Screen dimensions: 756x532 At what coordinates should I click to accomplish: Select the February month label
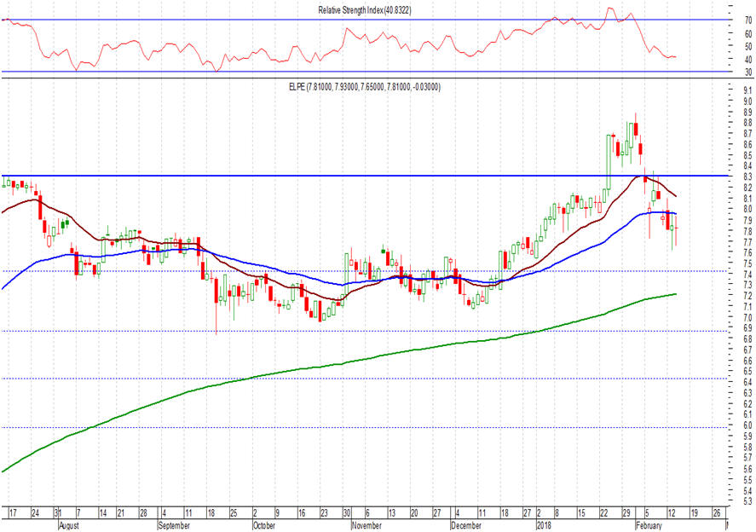pyautogui.click(x=649, y=525)
